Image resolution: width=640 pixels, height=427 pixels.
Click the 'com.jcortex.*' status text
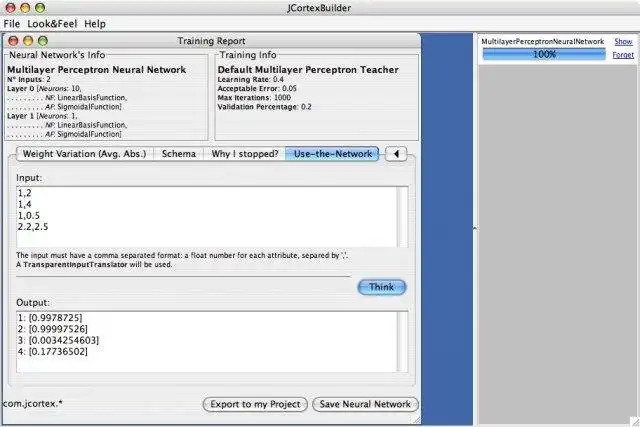[x=33, y=404]
